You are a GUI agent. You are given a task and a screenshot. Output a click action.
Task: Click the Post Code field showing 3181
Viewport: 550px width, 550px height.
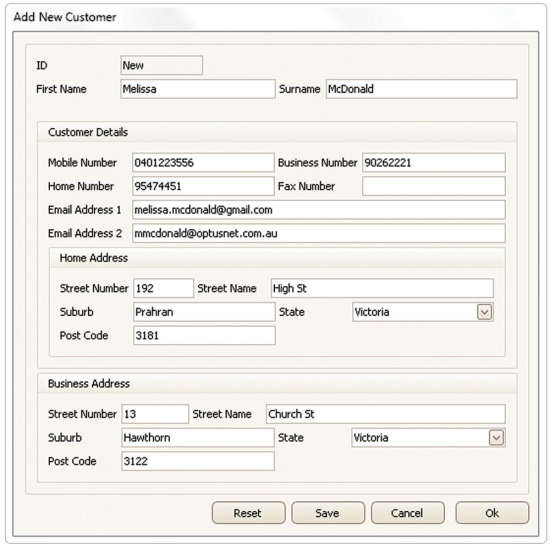tap(204, 335)
